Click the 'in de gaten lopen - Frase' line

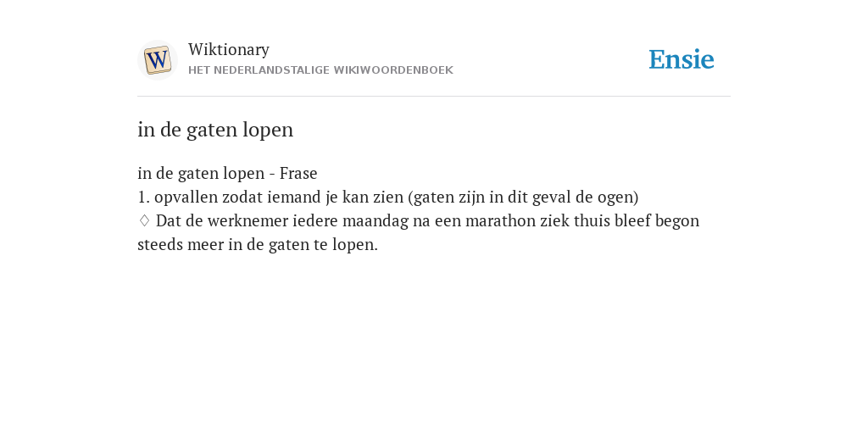(x=227, y=173)
